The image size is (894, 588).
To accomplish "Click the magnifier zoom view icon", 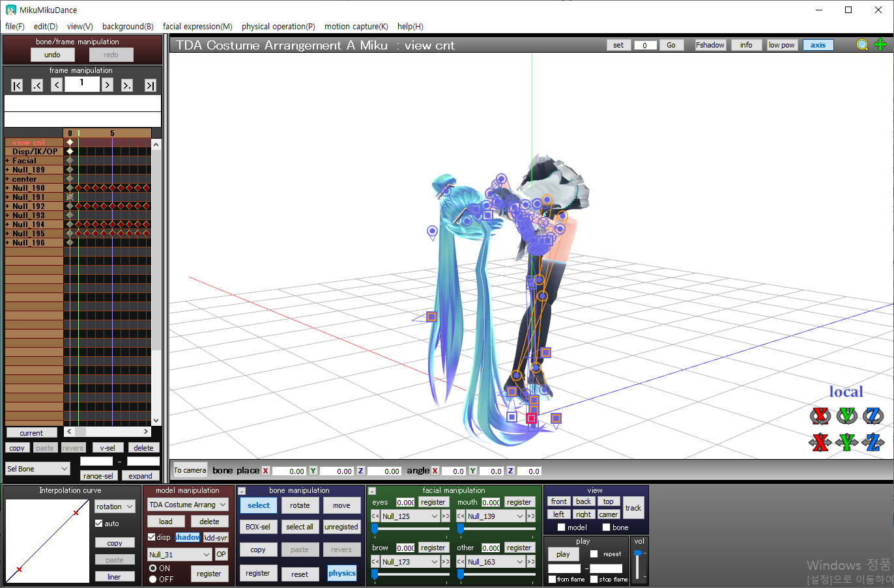I will [x=862, y=45].
